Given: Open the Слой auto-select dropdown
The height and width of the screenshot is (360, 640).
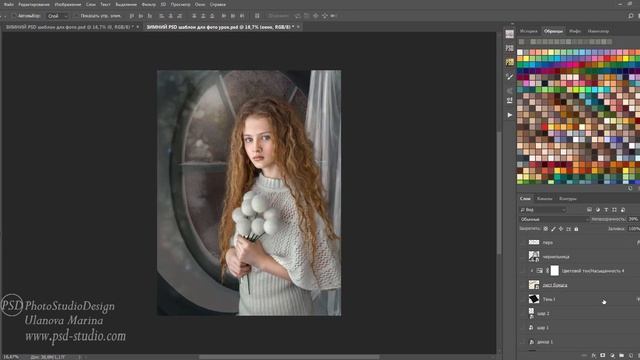Looking at the screenshot, I should 58,16.
